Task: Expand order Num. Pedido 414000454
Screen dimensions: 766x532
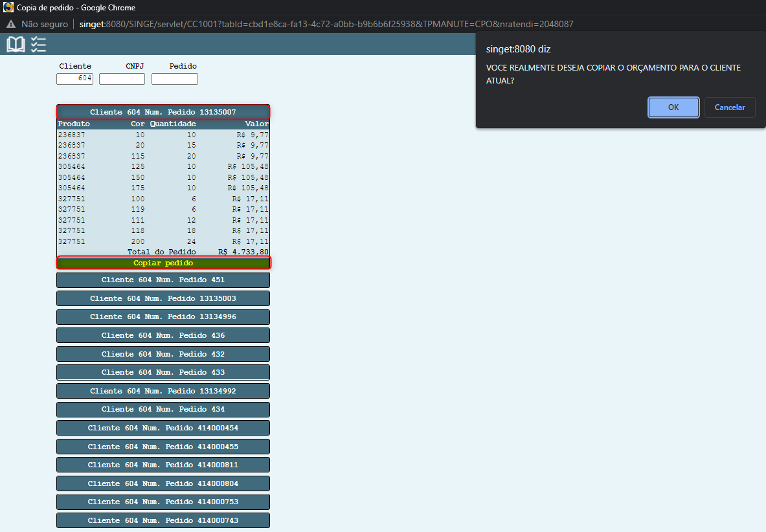Action: click(163, 428)
